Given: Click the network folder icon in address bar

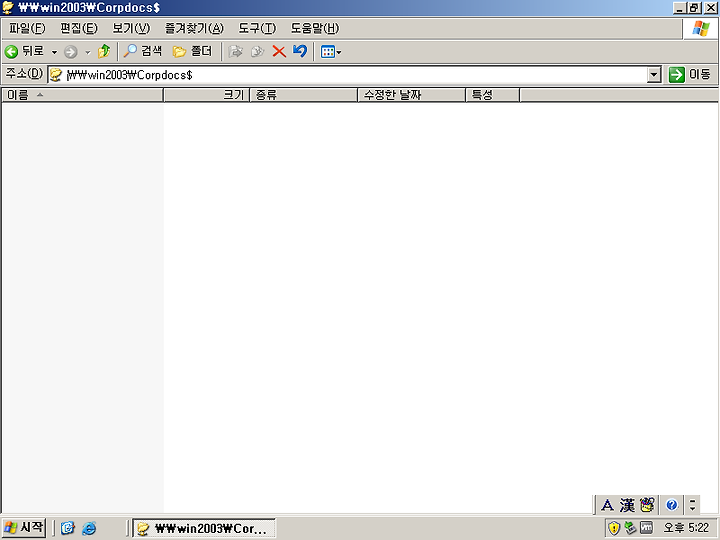Looking at the screenshot, I should tap(56, 75).
